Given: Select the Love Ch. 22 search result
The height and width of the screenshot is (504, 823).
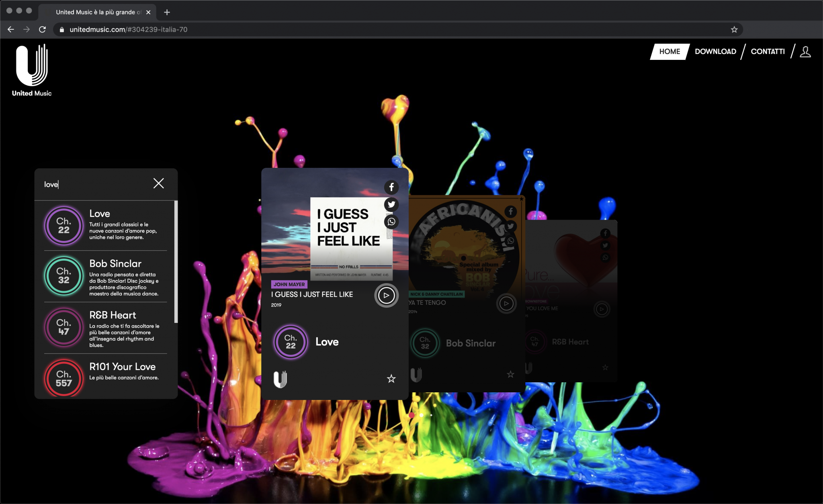Looking at the screenshot, I should (x=105, y=225).
